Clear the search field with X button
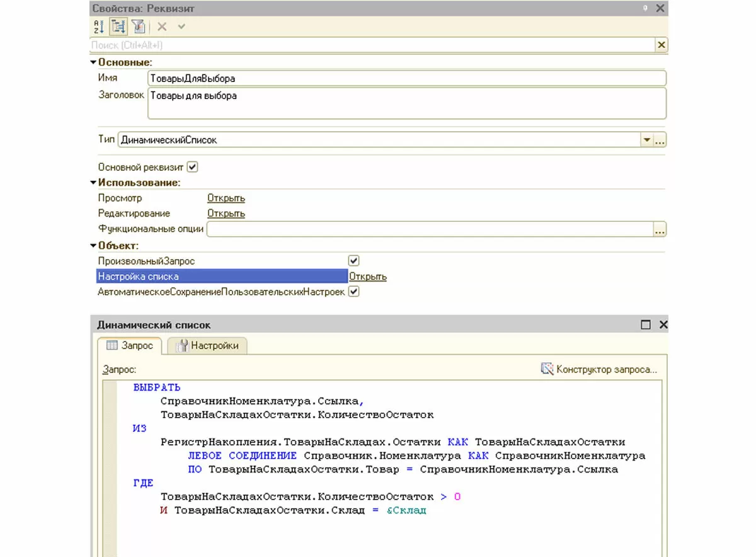 661,45
